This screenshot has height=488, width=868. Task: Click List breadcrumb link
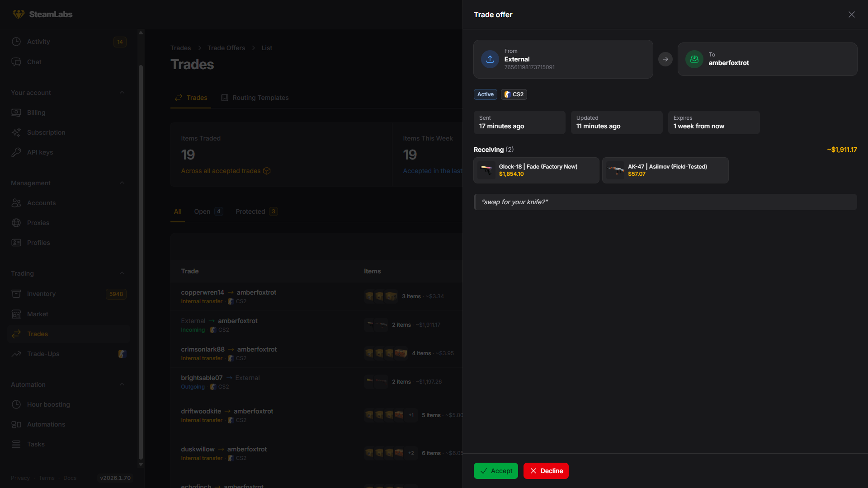point(267,48)
